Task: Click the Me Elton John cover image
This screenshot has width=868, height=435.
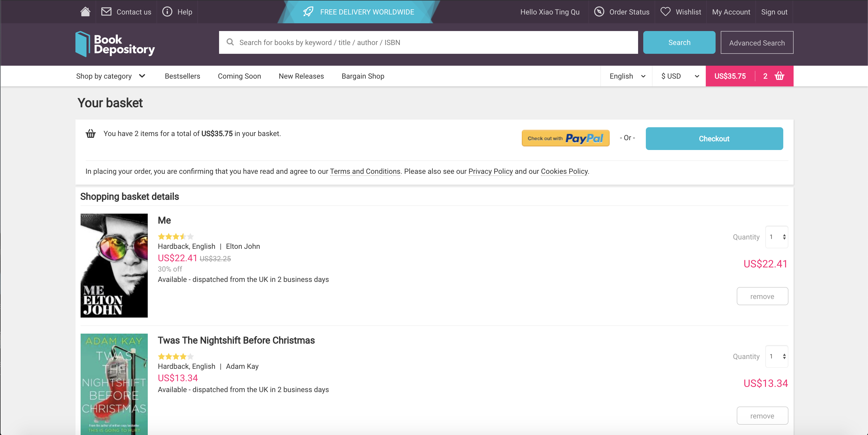Action: click(x=114, y=265)
